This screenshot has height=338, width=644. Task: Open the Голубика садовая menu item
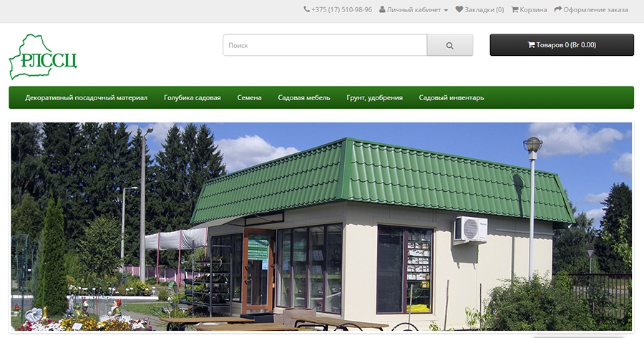point(192,98)
